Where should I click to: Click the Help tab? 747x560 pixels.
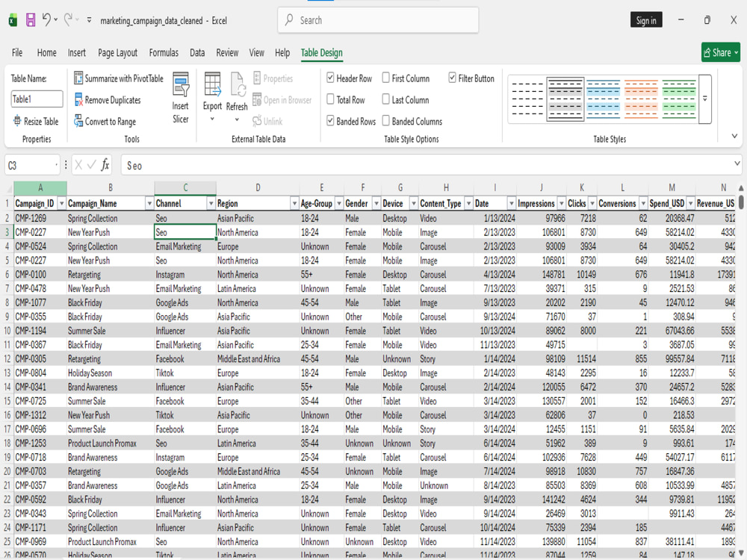coord(282,52)
